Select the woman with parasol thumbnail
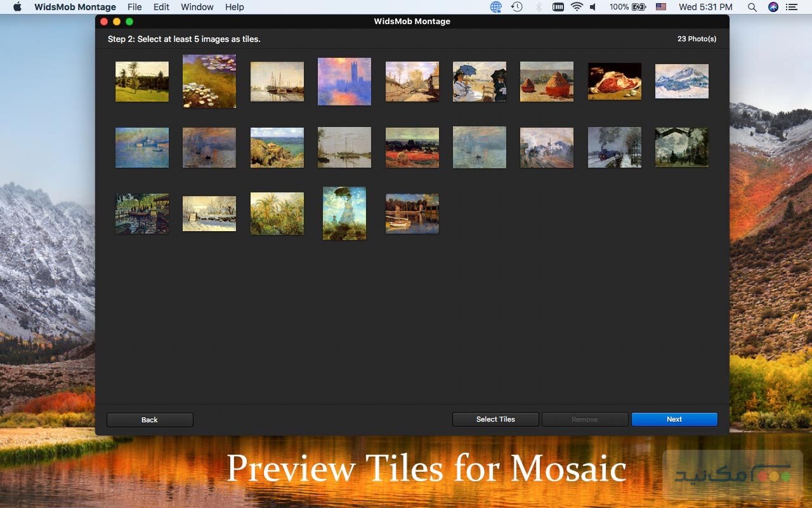Screen dimensions: 812x508 point(344,213)
